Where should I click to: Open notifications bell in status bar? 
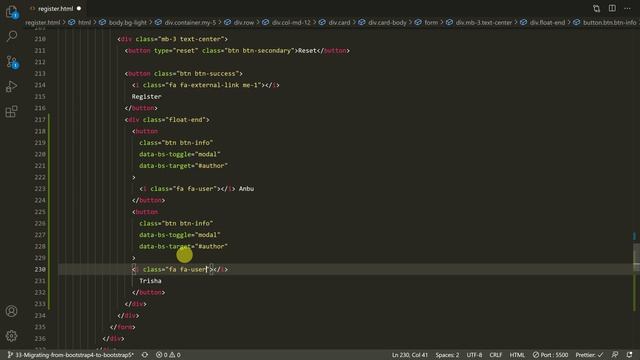click(629, 355)
